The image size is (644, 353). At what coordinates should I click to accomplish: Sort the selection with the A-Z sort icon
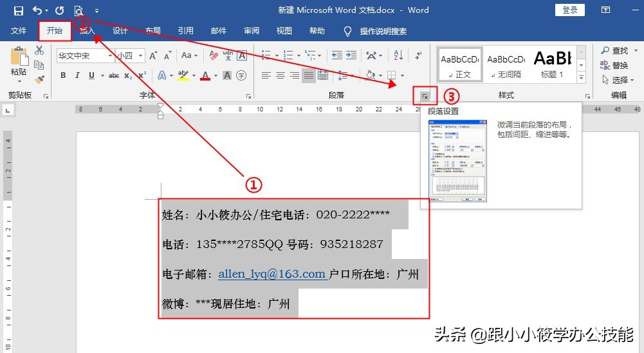click(x=398, y=55)
